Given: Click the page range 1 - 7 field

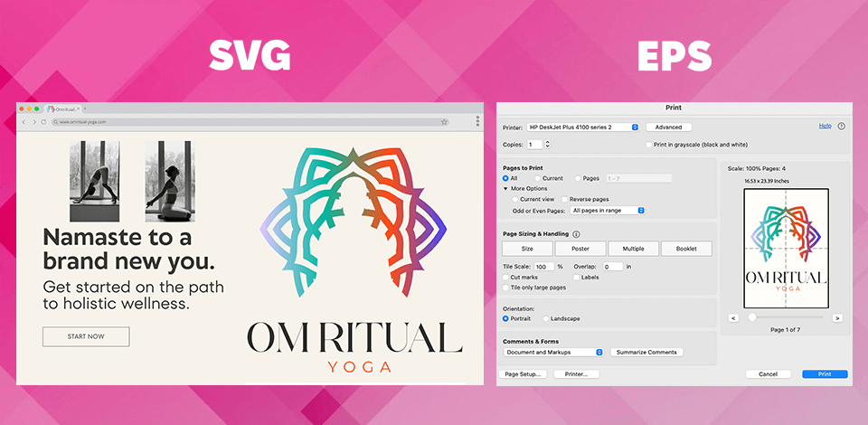Looking at the screenshot, I should [638, 178].
